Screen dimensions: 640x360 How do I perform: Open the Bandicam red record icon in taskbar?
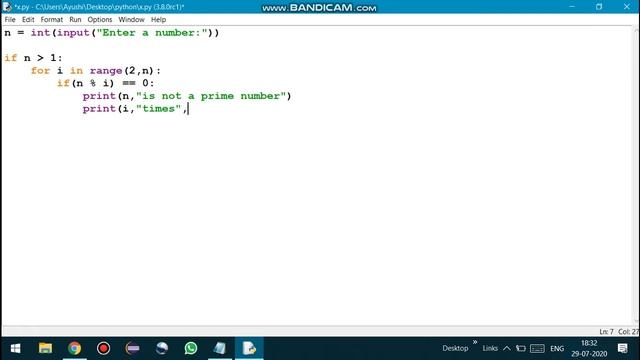coord(103,348)
